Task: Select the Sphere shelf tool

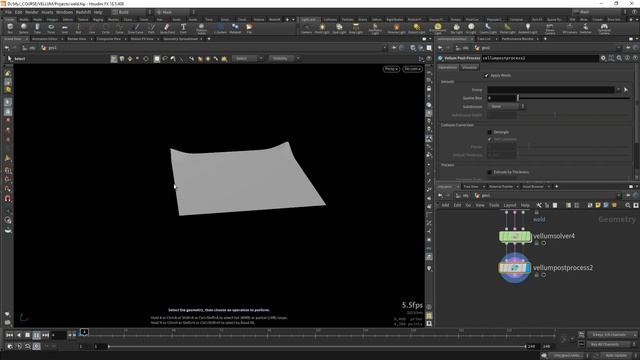Action: click(24, 28)
